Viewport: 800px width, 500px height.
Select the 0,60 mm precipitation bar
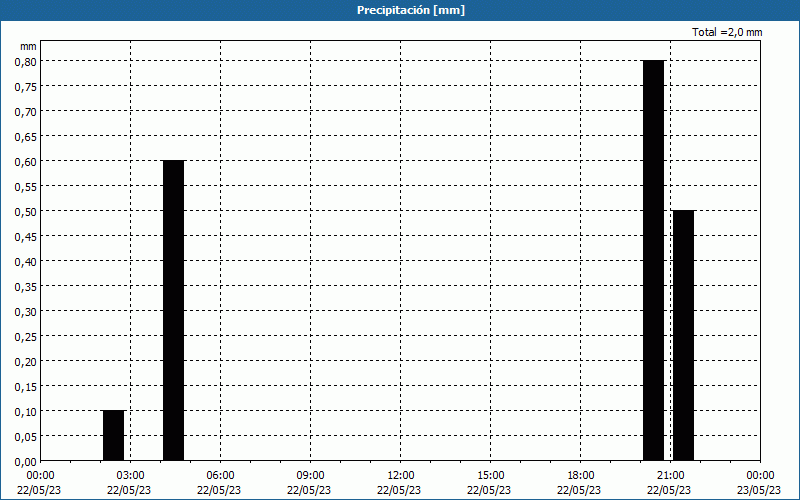tap(173, 310)
